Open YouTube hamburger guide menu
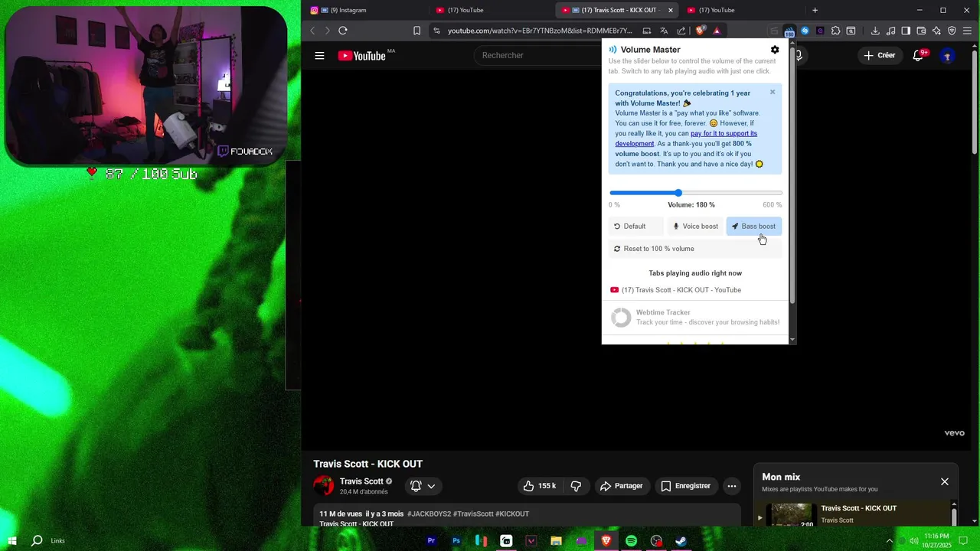Viewport: 980px width, 551px height. tap(319, 56)
